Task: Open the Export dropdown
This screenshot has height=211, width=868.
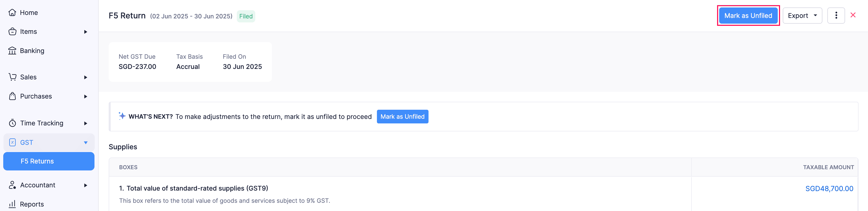Action: (x=802, y=15)
